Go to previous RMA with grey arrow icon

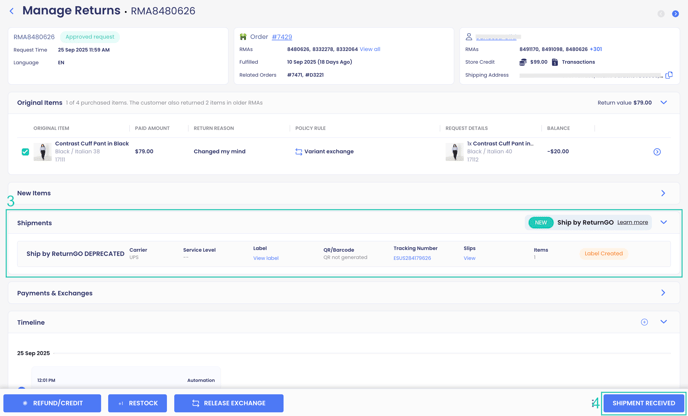tap(661, 14)
